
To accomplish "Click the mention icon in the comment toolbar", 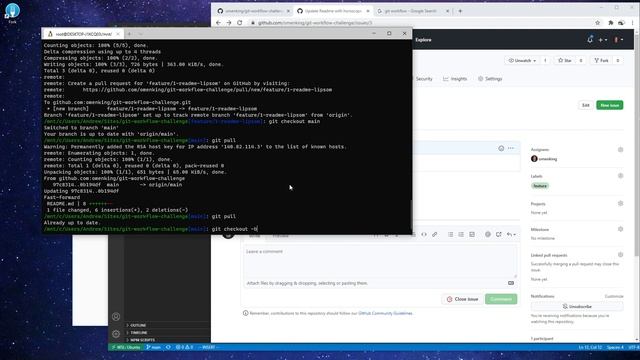I will point(488,235).
